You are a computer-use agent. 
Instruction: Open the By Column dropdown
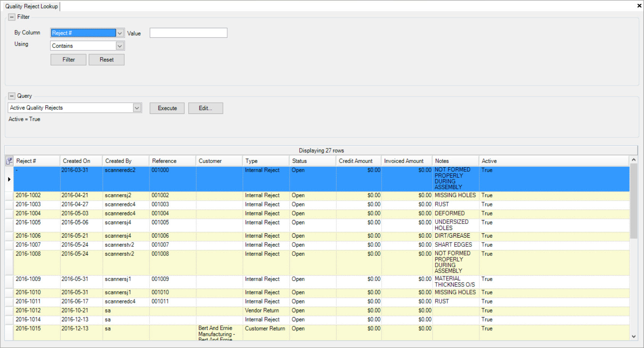pyautogui.click(x=120, y=33)
